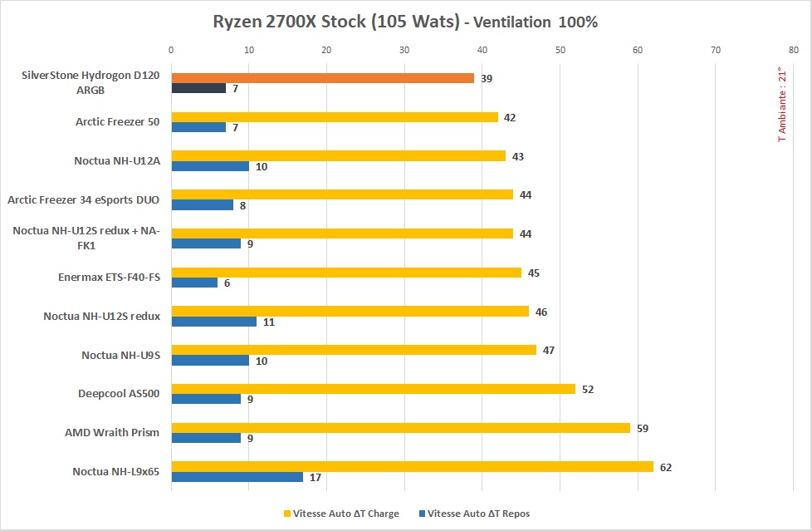Select the Noctua NH-U12S redux label
Viewport: 812px width, 531px height.
pyautogui.click(x=102, y=317)
